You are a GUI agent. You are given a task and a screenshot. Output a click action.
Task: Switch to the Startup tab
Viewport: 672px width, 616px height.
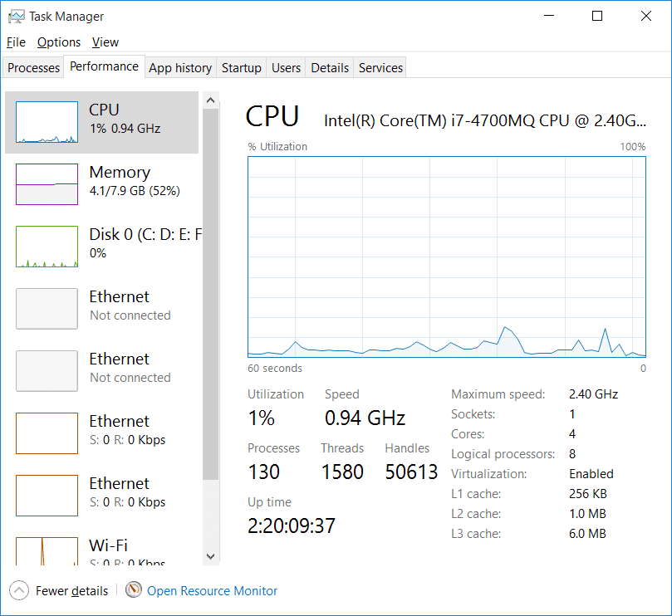241,68
